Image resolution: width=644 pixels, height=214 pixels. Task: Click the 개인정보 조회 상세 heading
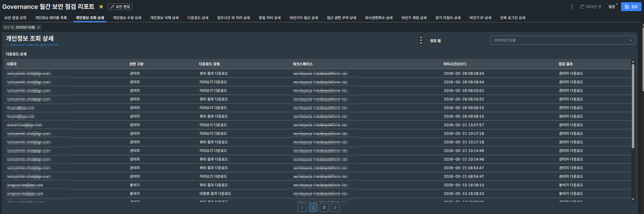click(x=30, y=38)
